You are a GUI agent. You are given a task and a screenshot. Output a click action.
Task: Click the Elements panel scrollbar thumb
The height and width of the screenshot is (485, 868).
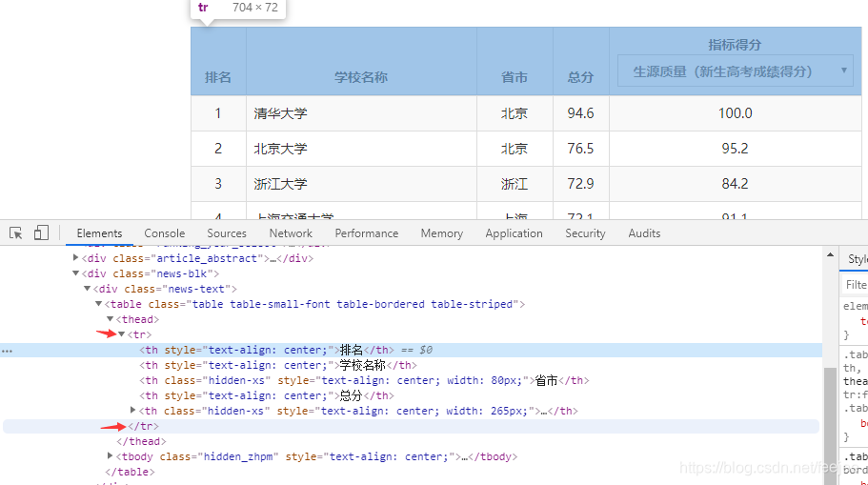coord(830,425)
